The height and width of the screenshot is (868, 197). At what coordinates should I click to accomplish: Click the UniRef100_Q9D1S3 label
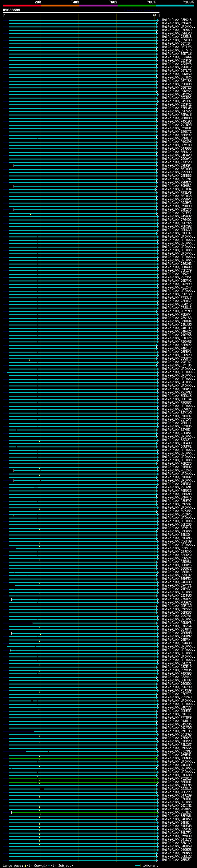point(176,294)
